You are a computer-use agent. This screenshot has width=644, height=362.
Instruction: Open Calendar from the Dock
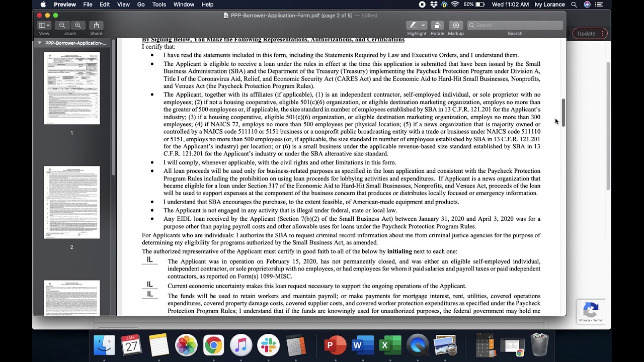coord(131,345)
